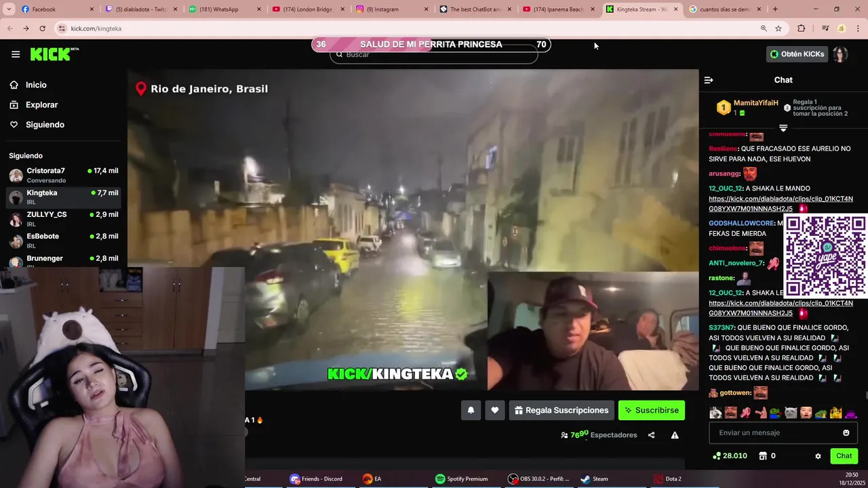Click username ANTI_novelero_7 in chat
The image size is (868, 488).
tap(736, 263)
